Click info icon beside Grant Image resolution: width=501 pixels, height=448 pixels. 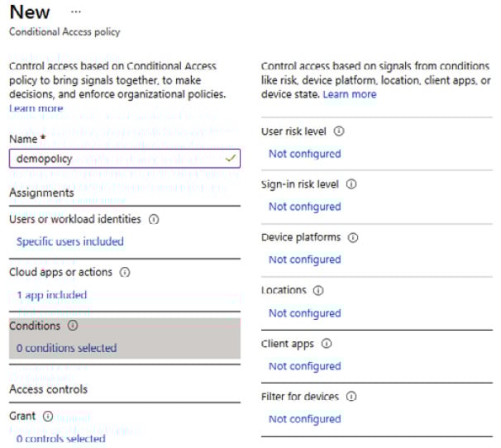tap(48, 416)
